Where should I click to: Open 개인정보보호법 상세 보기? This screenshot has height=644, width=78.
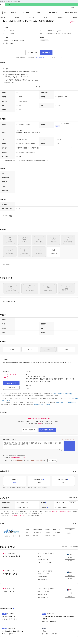coord(29,430)
